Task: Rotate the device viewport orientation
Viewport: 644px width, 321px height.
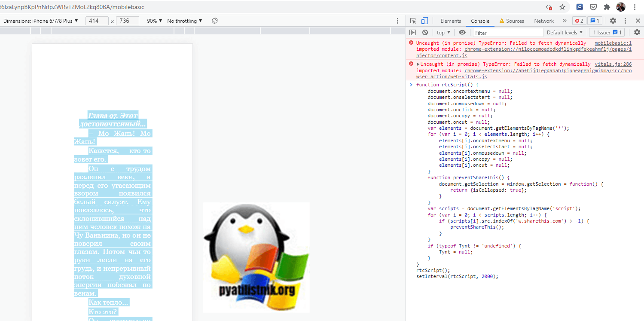Action: pos(215,21)
